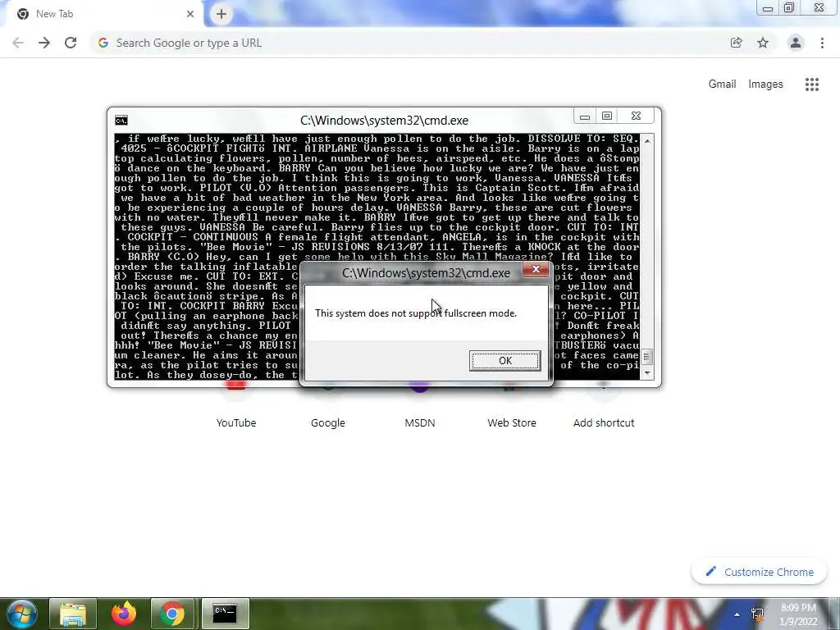Open Chrome profile avatar menu
The height and width of the screenshot is (630, 840).
pos(796,43)
